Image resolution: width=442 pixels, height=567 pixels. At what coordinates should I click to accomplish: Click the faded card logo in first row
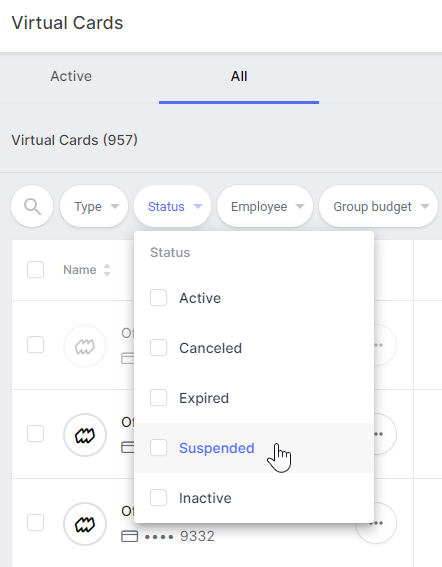(85, 346)
